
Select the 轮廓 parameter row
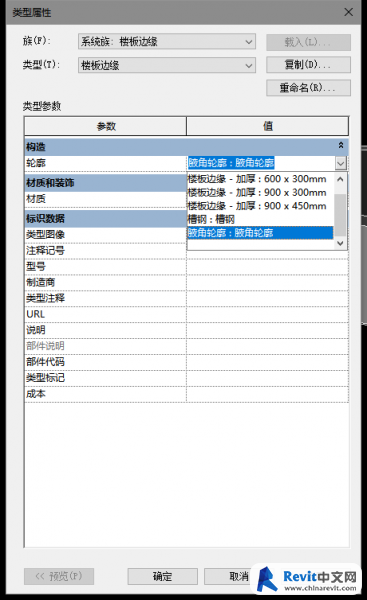105,163
